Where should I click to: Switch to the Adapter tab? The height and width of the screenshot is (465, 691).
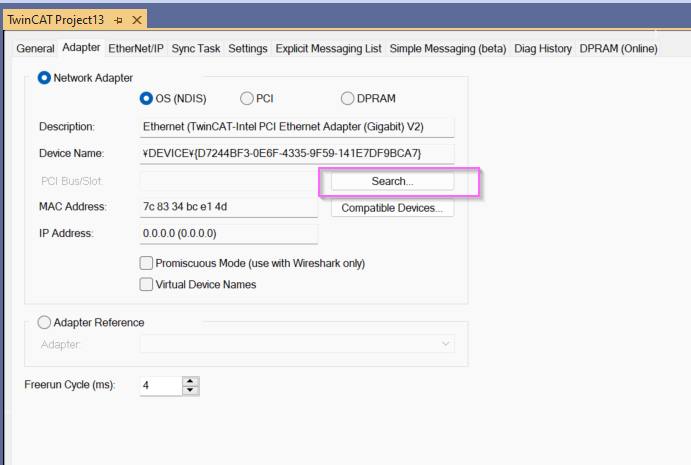(81, 48)
